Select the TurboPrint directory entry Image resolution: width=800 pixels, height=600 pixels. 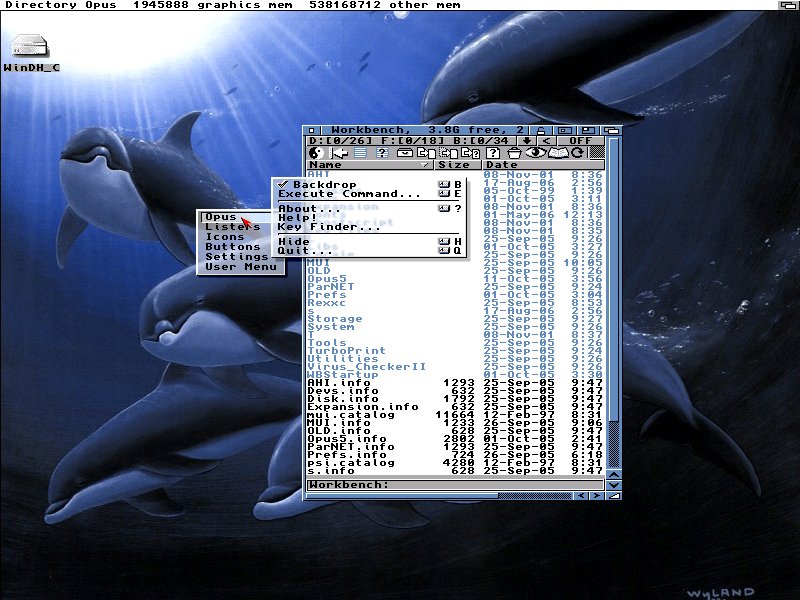[x=455, y=351]
